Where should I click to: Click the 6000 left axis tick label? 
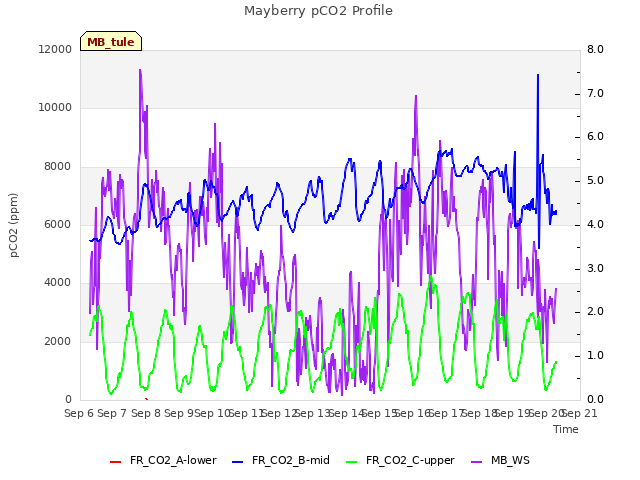(x=58, y=224)
